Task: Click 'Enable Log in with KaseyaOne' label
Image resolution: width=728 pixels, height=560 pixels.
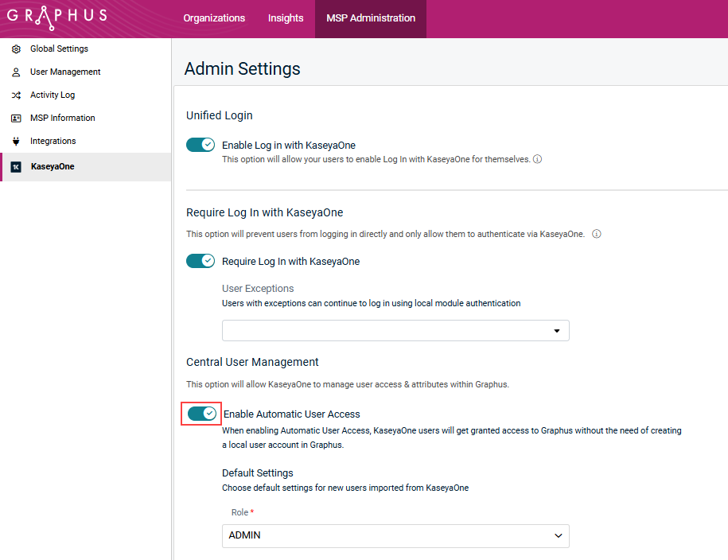Action: tap(289, 146)
